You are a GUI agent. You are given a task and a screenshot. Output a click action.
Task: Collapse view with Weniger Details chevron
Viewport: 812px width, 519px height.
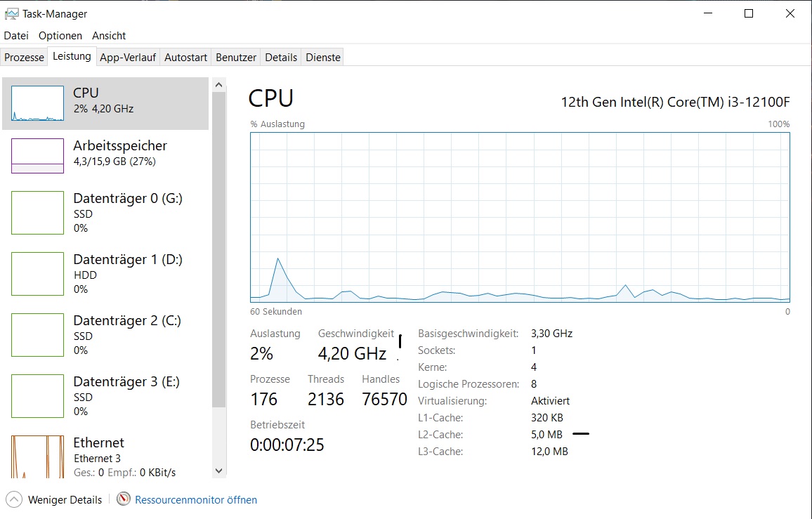(14, 500)
